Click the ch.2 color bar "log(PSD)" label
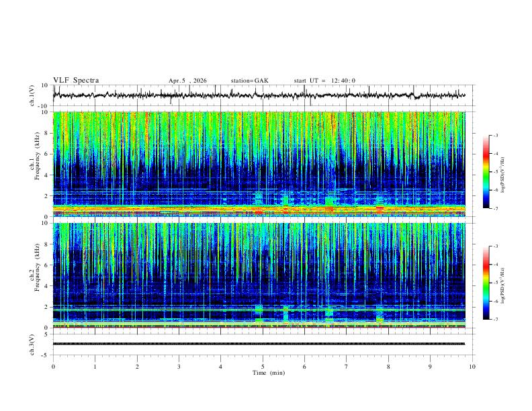Image resolution: width=532 pixels, height=411 pixels. click(502, 285)
